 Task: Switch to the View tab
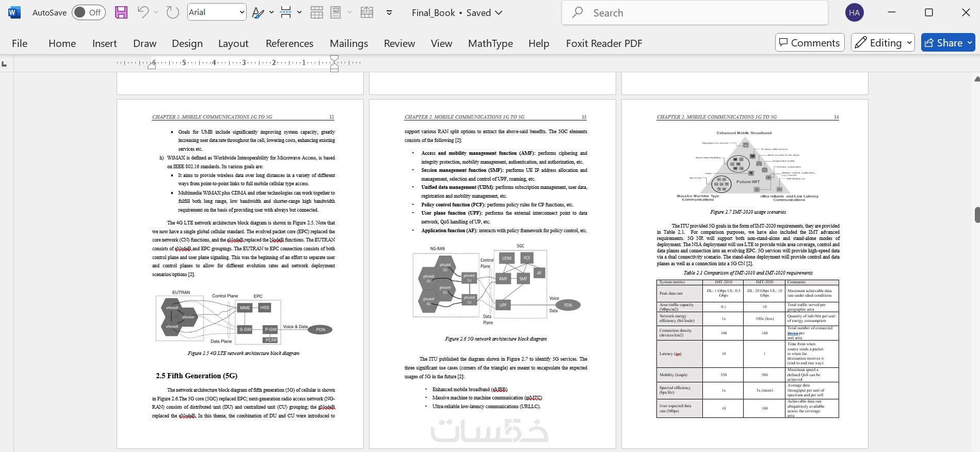click(441, 43)
